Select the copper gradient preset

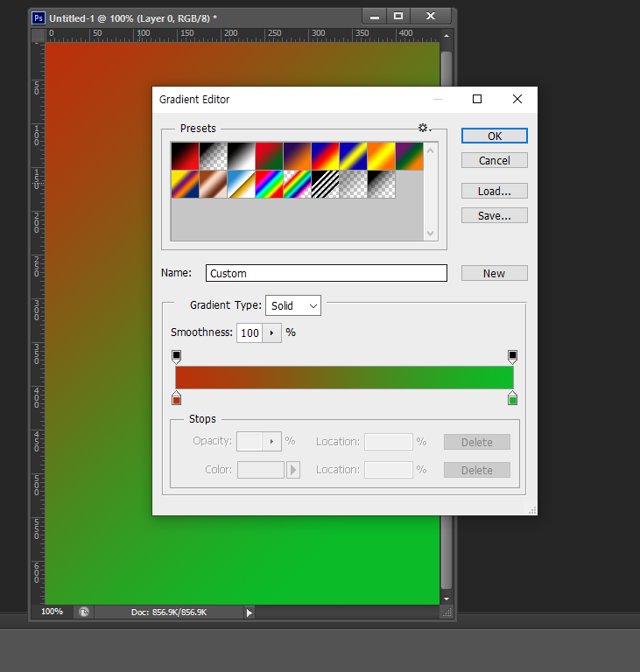214,185
